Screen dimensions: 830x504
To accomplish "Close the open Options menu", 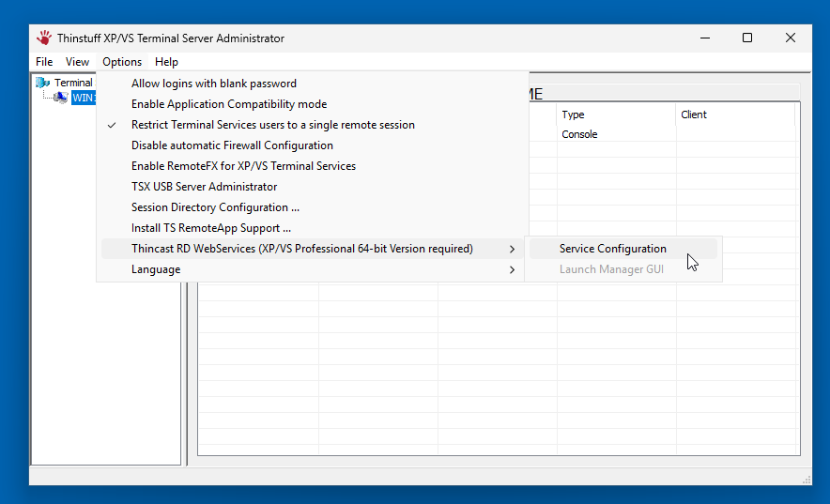I will click(122, 62).
